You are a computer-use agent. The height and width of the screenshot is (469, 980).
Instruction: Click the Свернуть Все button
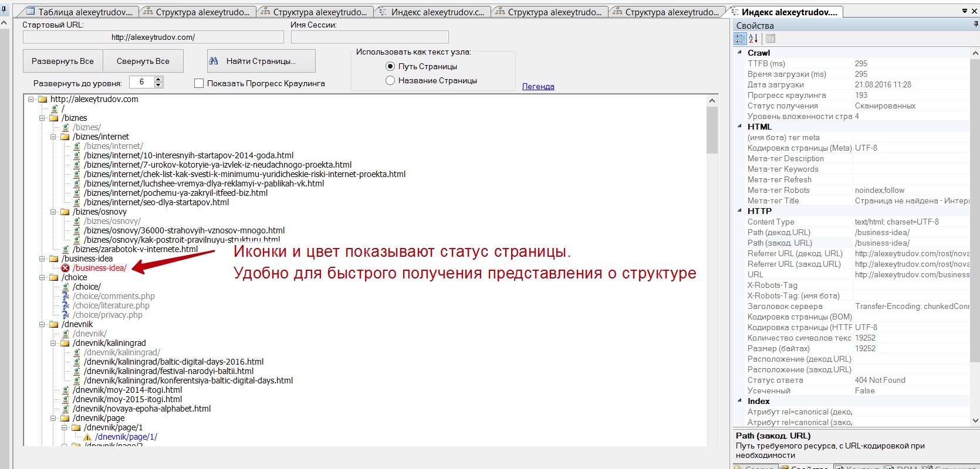point(143,61)
